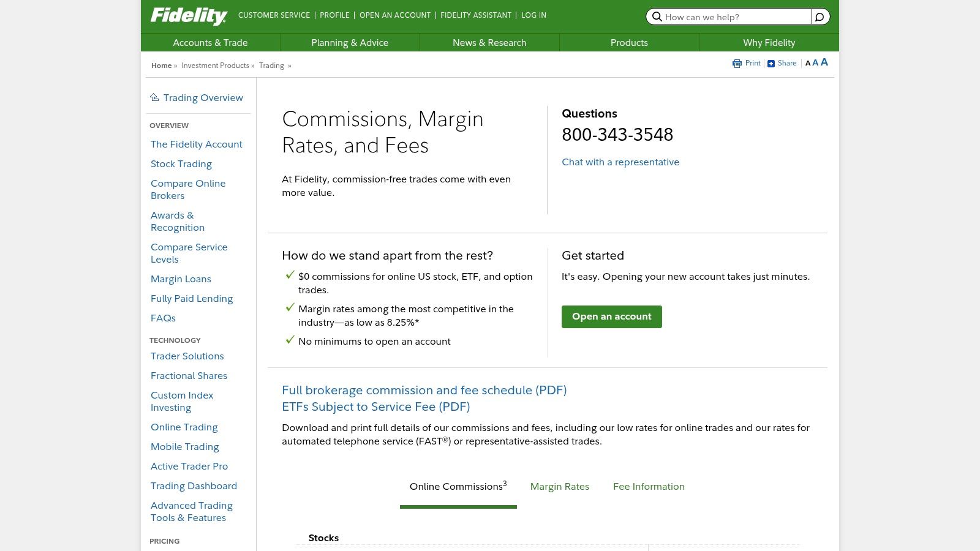Click the Share text link
The image size is (980, 551).
pos(787,63)
